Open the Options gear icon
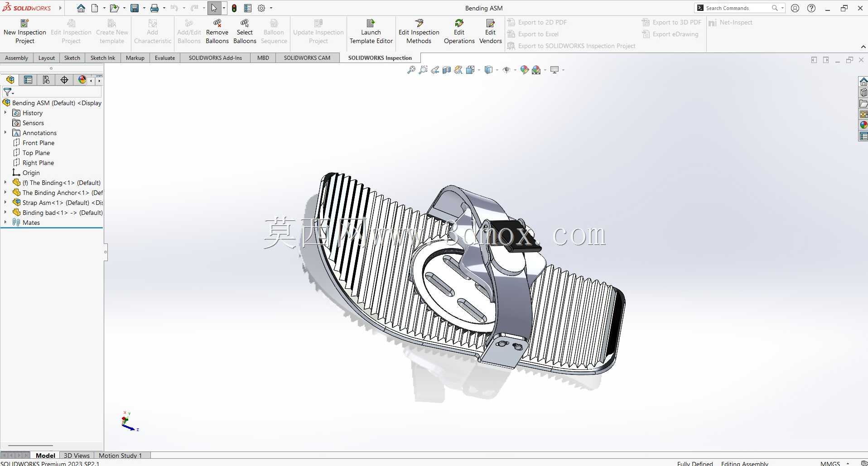 (x=261, y=8)
